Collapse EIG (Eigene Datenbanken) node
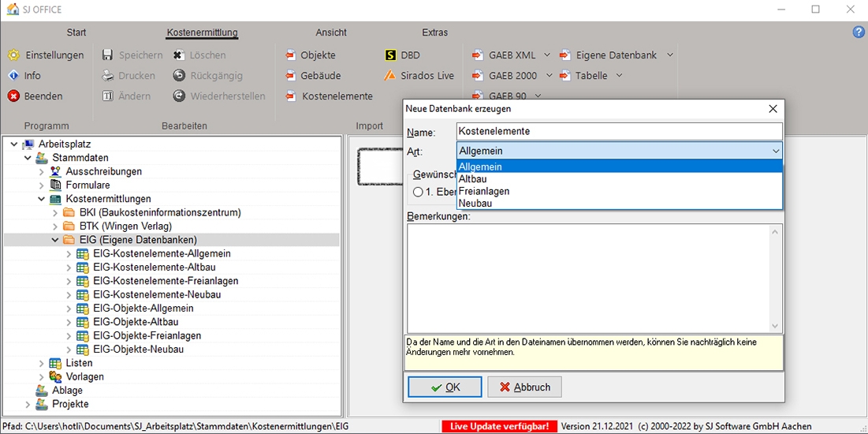Screen dimensions: 868x434 (55, 240)
